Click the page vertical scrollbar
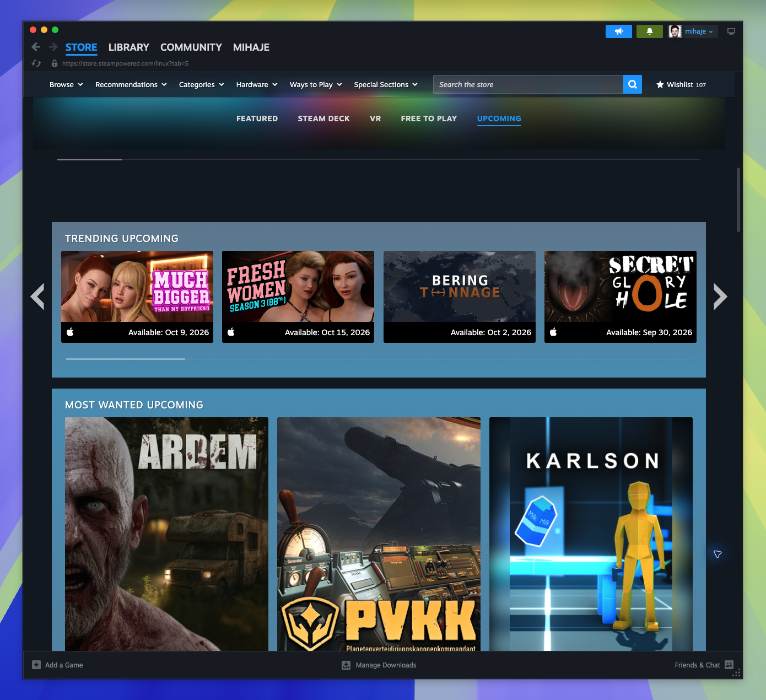 click(x=738, y=200)
